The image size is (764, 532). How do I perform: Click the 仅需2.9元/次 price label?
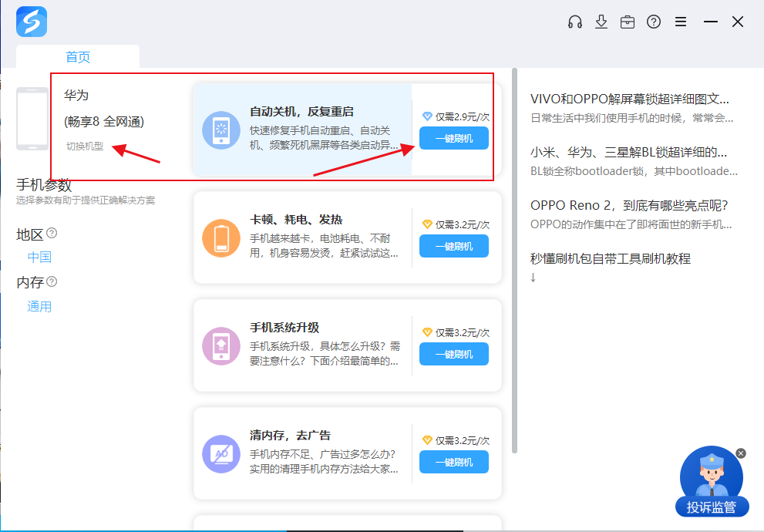(463, 117)
